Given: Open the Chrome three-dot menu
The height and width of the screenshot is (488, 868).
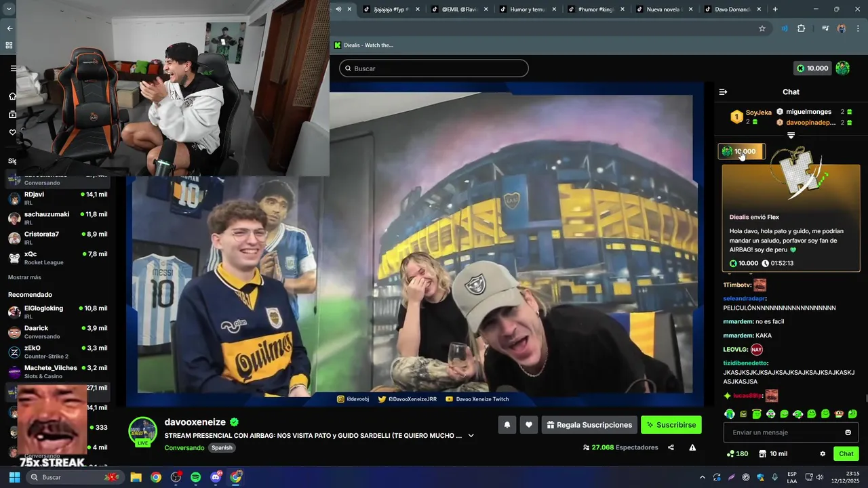Looking at the screenshot, I should (x=859, y=28).
